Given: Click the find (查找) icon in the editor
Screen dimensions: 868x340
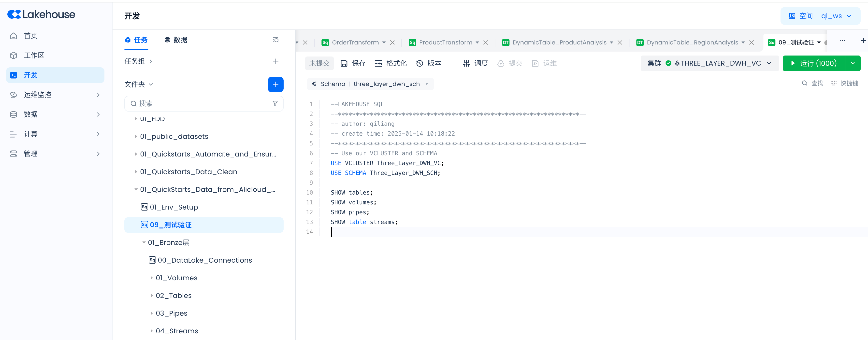Looking at the screenshot, I should pos(804,83).
